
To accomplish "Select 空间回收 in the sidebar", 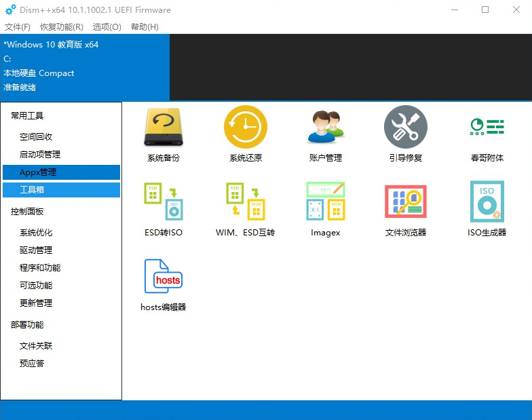I will click(36, 137).
